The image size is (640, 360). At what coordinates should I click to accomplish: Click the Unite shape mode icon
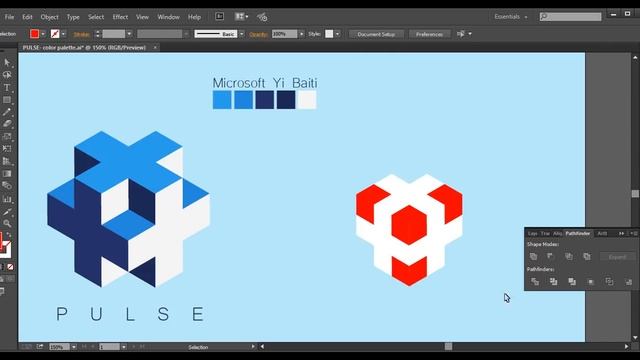[x=533, y=256]
